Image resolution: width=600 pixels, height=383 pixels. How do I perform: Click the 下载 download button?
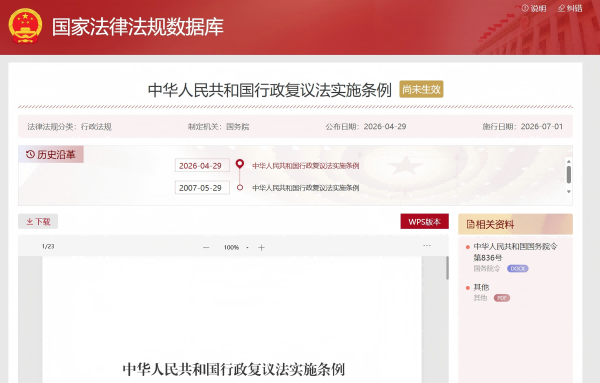click(38, 222)
